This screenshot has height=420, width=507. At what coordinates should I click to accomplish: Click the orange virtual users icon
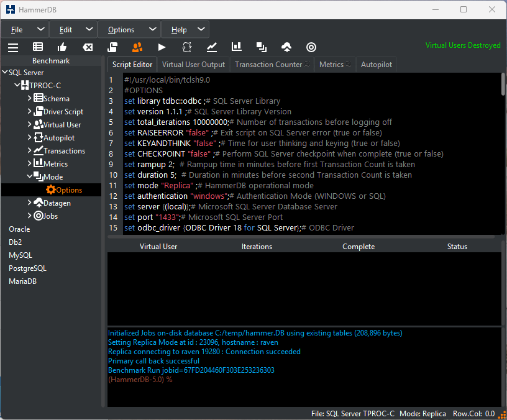click(x=137, y=47)
